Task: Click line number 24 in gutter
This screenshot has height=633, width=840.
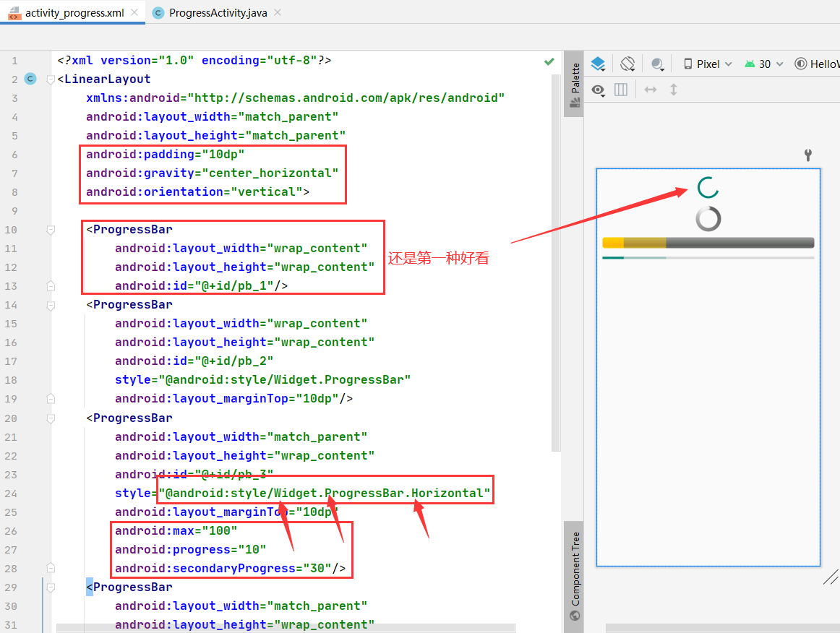Action: pyautogui.click(x=11, y=494)
